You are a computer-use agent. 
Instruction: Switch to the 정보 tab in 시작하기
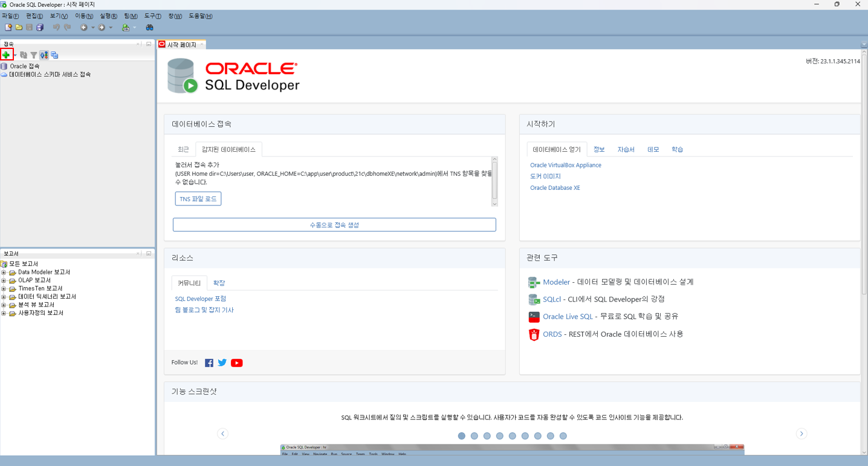click(x=599, y=149)
